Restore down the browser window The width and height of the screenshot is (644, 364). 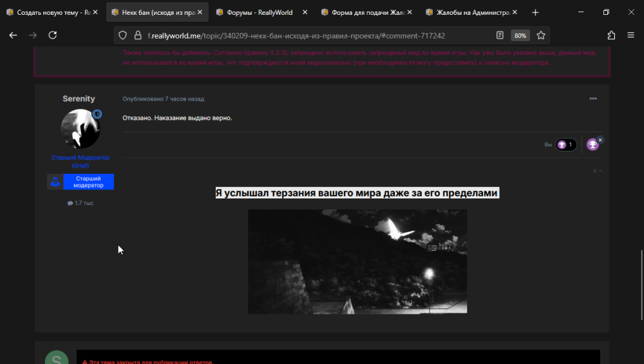[x=606, y=12]
